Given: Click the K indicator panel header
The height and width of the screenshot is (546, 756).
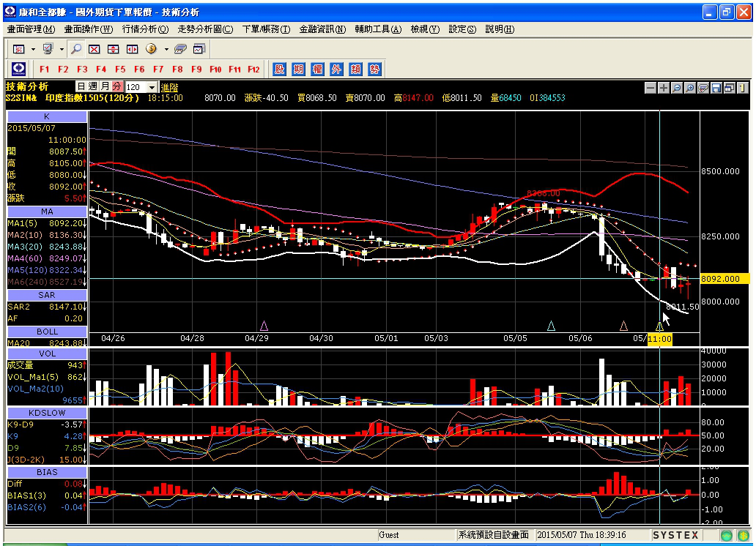Looking at the screenshot, I should [47, 116].
